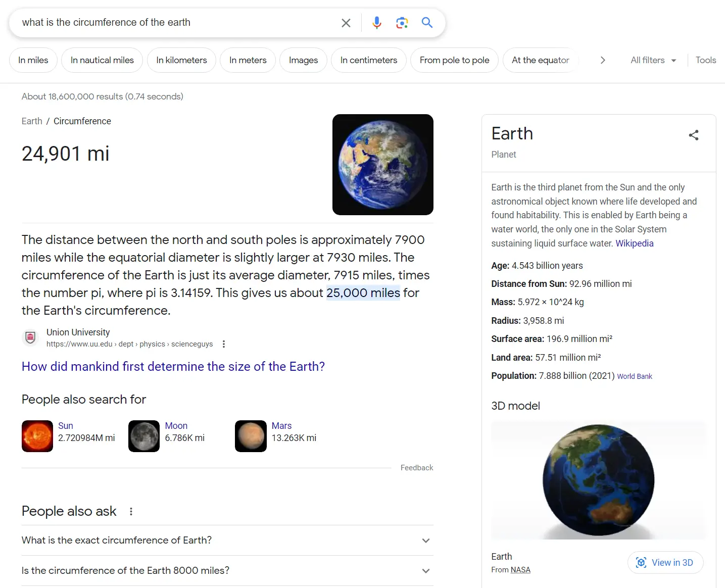Click the View in 3D button

(665, 563)
